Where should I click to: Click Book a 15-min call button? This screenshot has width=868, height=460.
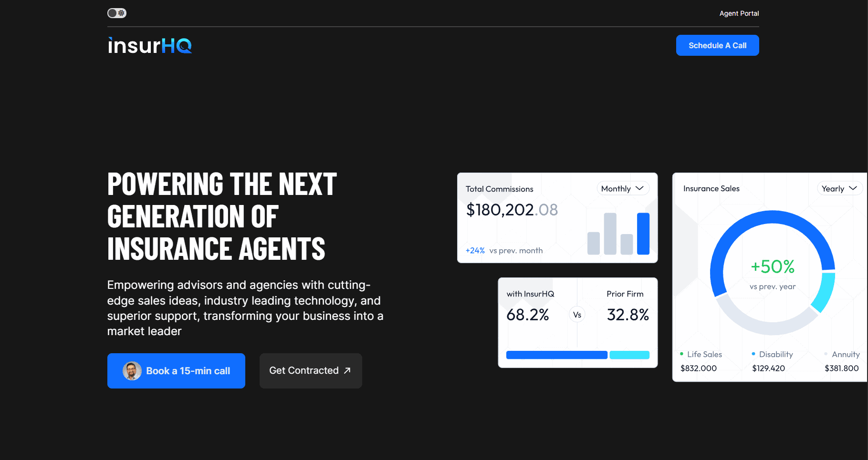pos(176,371)
